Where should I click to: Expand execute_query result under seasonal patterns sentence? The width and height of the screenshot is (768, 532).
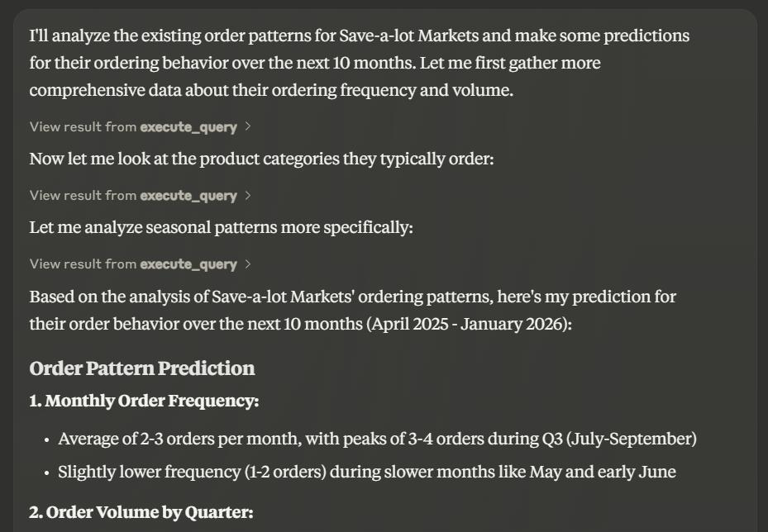[140, 264]
